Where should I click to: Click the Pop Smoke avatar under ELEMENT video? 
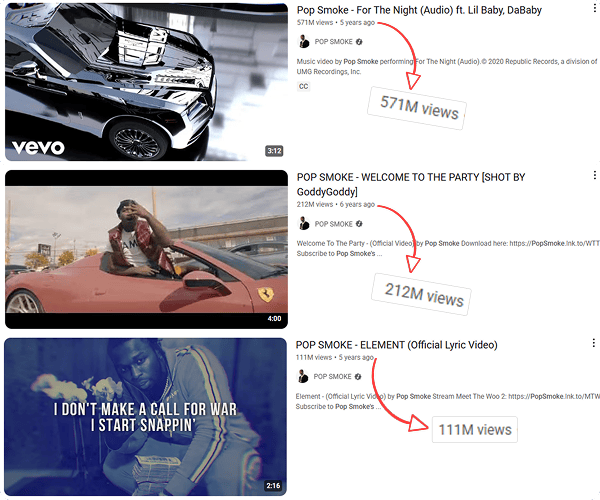[303, 376]
